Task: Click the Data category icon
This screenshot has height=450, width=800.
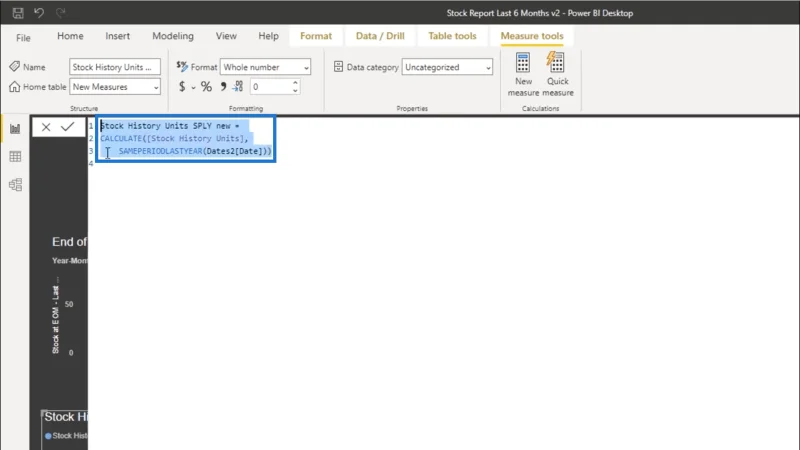Action: [x=338, y=67]
